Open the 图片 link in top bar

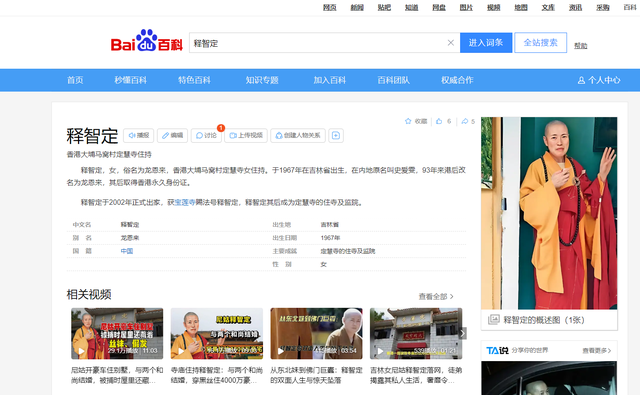(x=466, y=7)
